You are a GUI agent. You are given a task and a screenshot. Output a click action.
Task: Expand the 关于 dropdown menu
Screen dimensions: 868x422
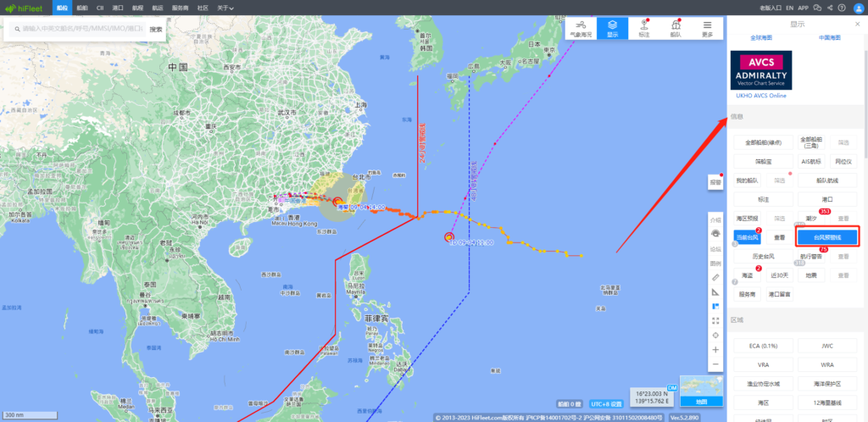[x=225, y=8]
